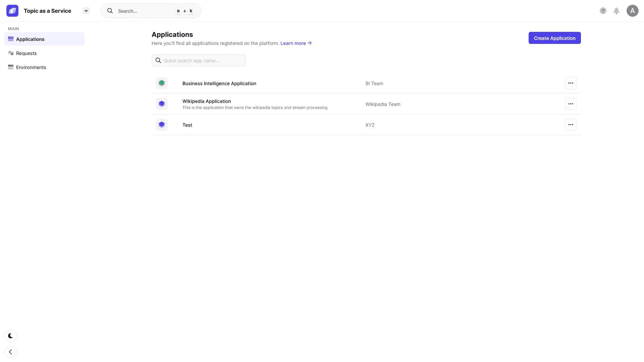The image size is (644, 362).
Task: Open the Test application options menu
Action: [x=571, y=125]
